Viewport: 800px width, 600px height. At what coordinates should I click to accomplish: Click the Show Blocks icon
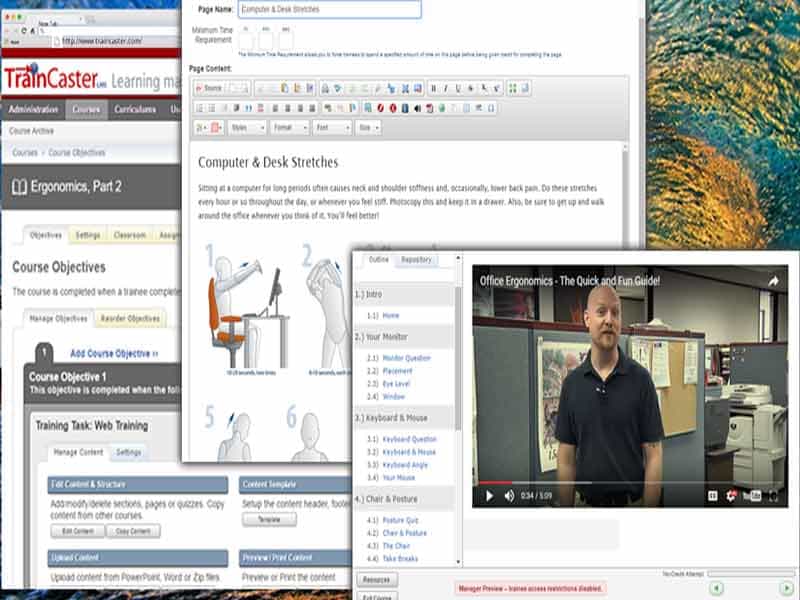pos(524,88)
